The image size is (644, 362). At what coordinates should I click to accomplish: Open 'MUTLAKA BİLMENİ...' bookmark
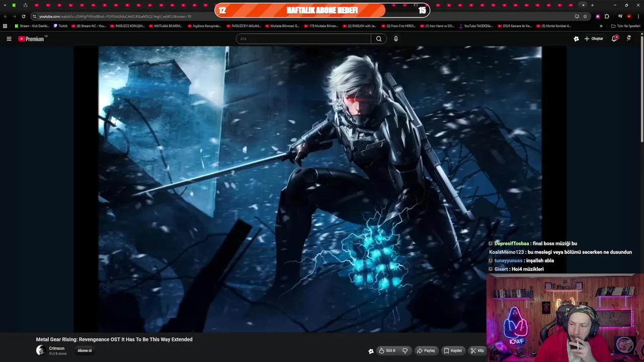point(166,26)
